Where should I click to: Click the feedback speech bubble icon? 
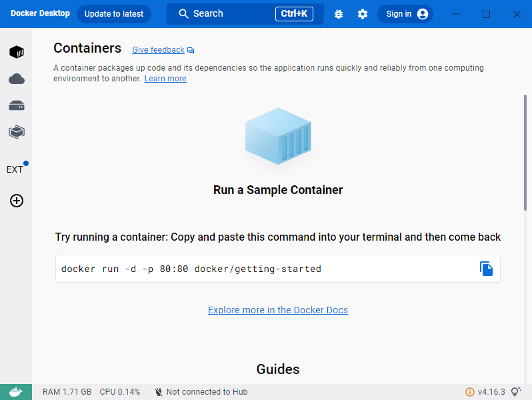coord(191,50)
